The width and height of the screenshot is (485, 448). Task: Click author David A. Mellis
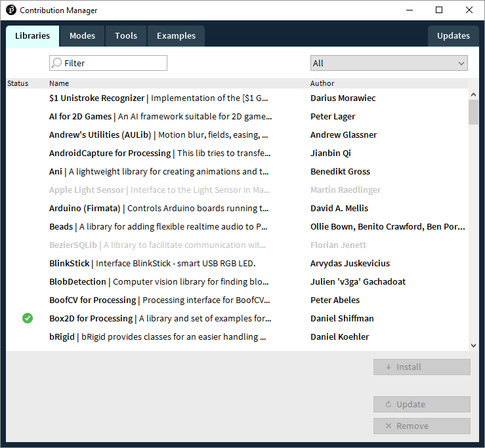click(x=339, y=208)
